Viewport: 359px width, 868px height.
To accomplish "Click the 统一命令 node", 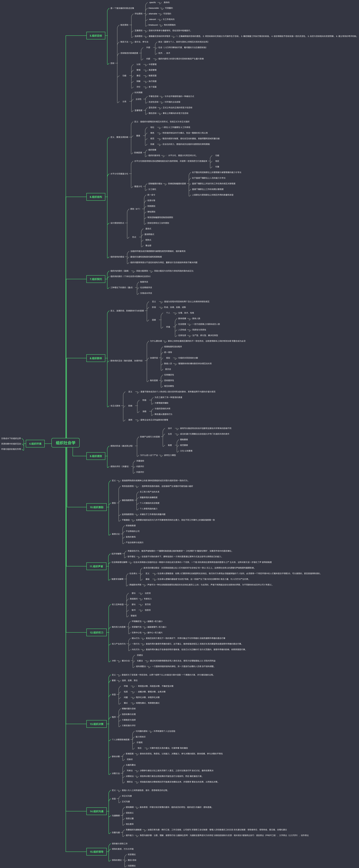I will (x=151, y=195).
